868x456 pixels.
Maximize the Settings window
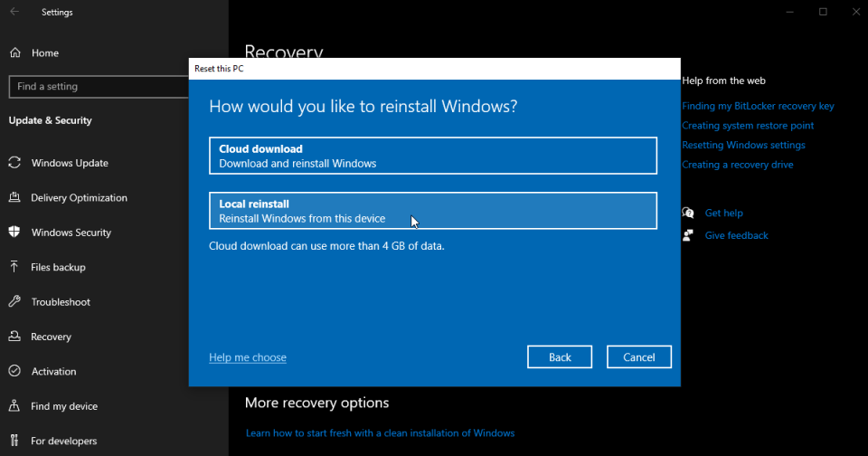click(823, 12)
